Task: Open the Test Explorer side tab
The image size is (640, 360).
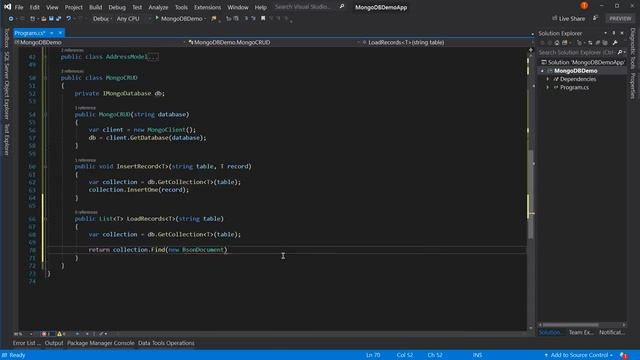Action: 7,140
